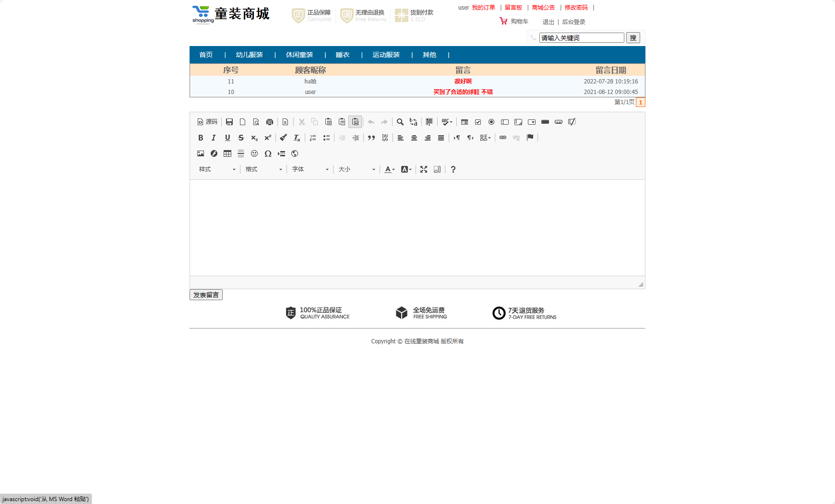Open the 我的订单 my orders link
The image size is (835, 504).
483,8
